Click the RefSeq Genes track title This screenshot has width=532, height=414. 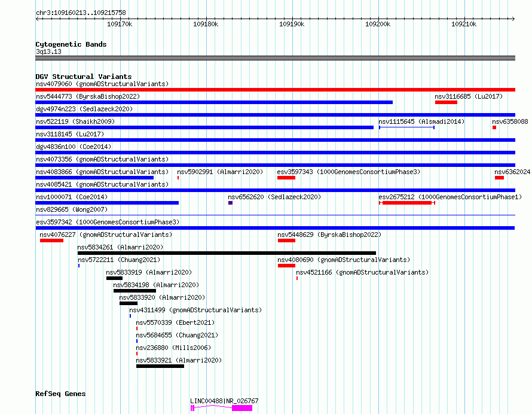[60, 394]
